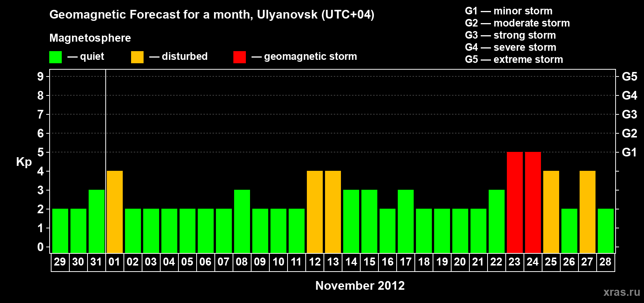Select the green bar for day 29

click(x=60, y=231)
